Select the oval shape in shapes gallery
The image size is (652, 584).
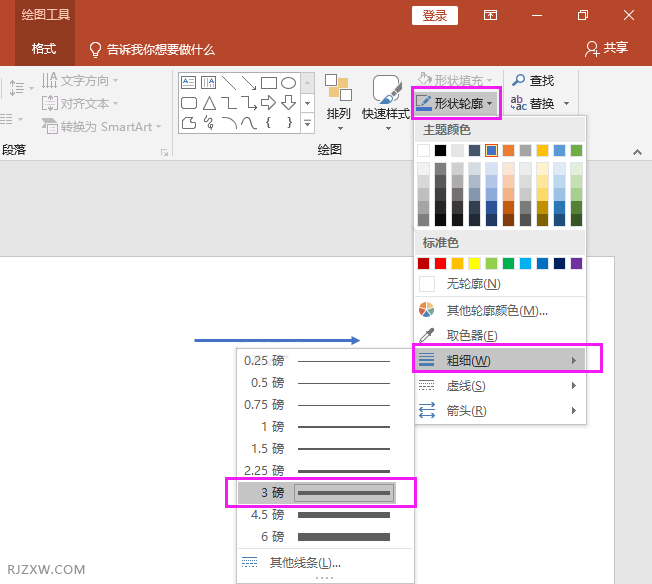tap(288, 83)
